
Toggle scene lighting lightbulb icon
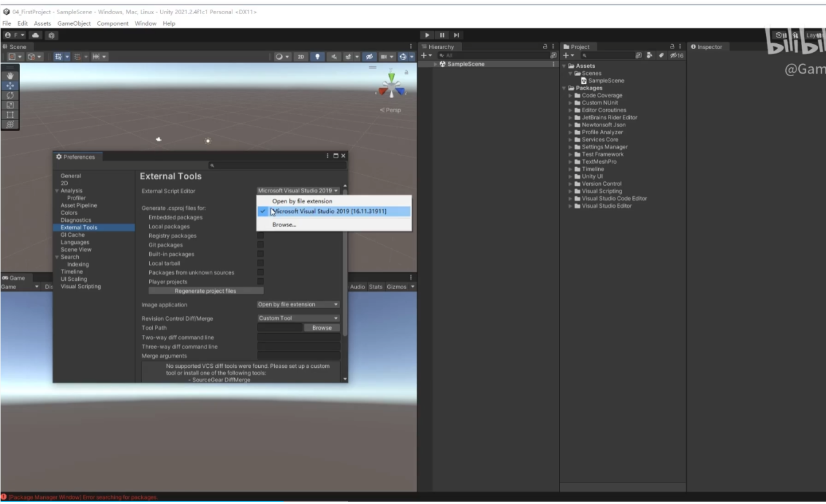click(317, 57)
